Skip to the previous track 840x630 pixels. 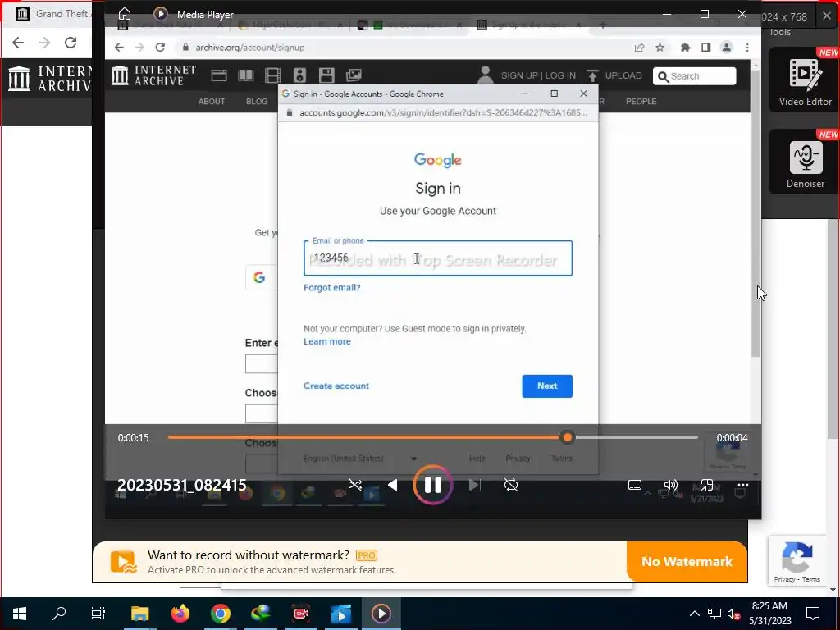pos(391,485)
